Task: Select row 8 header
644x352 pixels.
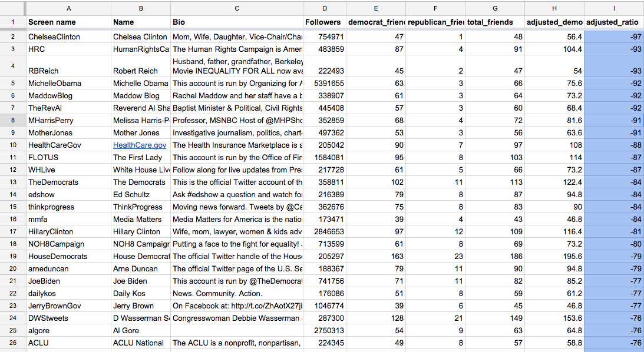Action: coord(13,121)
